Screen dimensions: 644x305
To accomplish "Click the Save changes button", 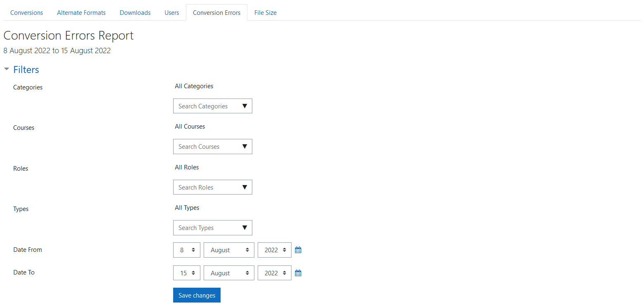I will 197,295.
